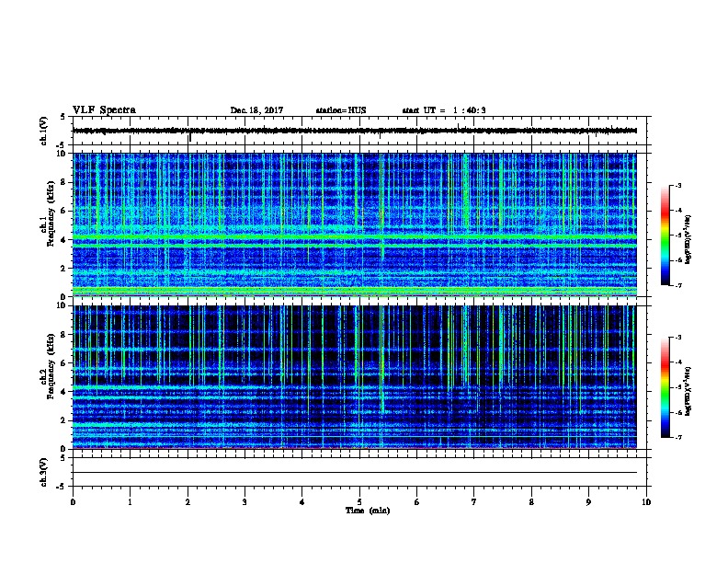Screen dimensions: 728x563
Task: Click time axis tick label '10'
Action: (x=646, y=502)
